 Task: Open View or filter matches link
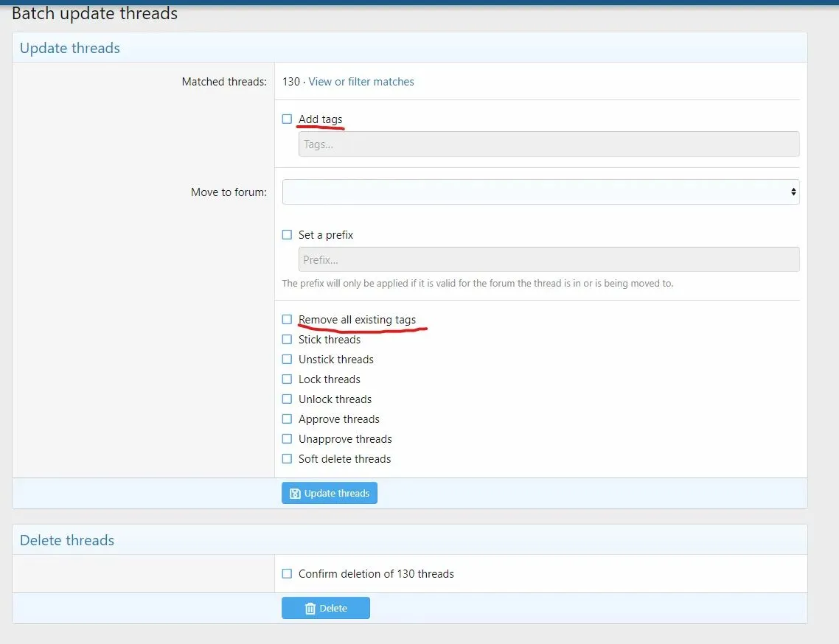[361, 82]
